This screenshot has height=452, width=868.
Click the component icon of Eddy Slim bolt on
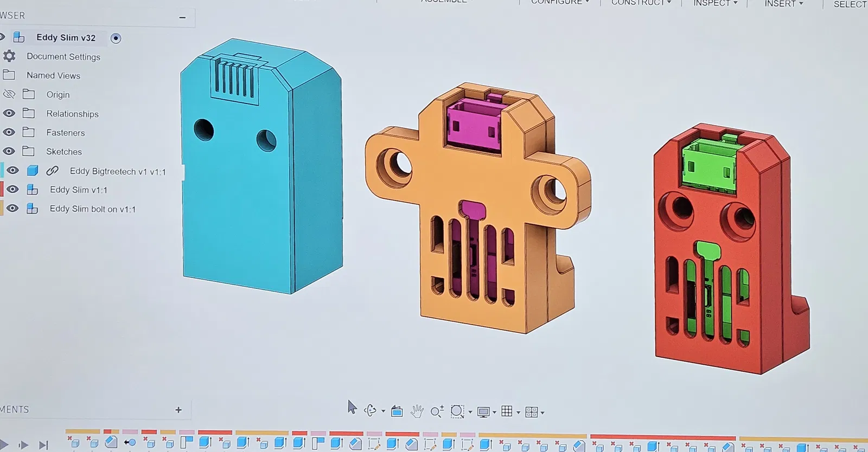(x=33, y=209)
